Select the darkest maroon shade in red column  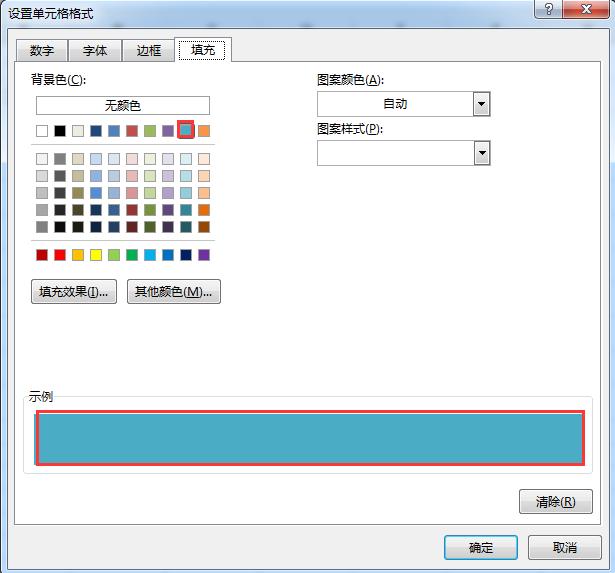point(132,227)
